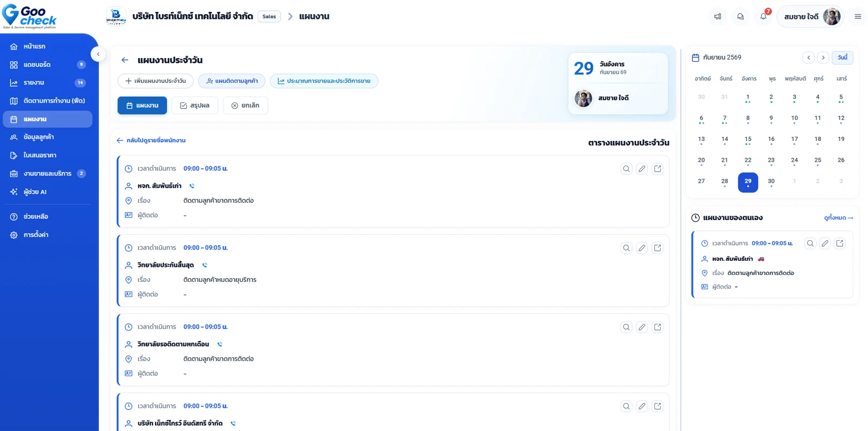
Task: Go to next month in calendar
Action: (823, 57)
